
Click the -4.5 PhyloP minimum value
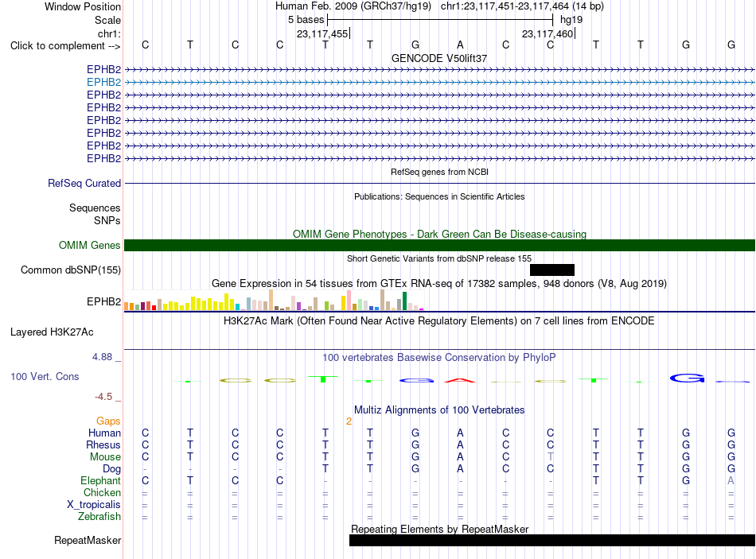tap(103, 397)
